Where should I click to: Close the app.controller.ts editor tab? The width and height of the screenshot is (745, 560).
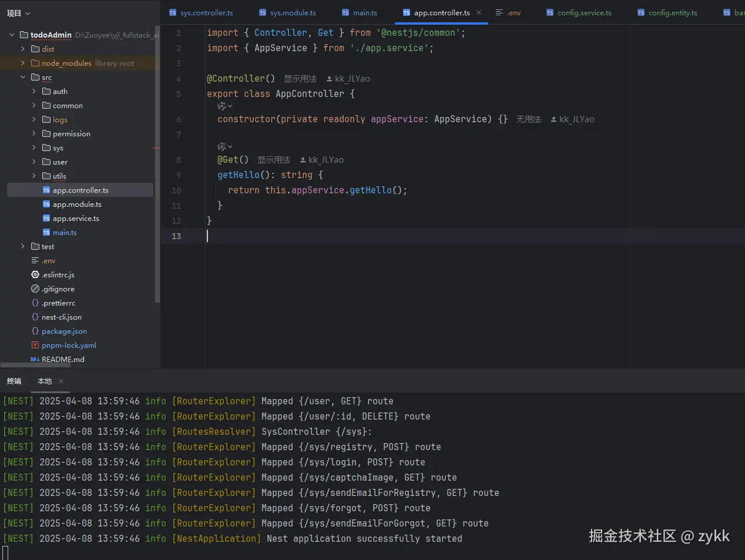pos(479,12)
